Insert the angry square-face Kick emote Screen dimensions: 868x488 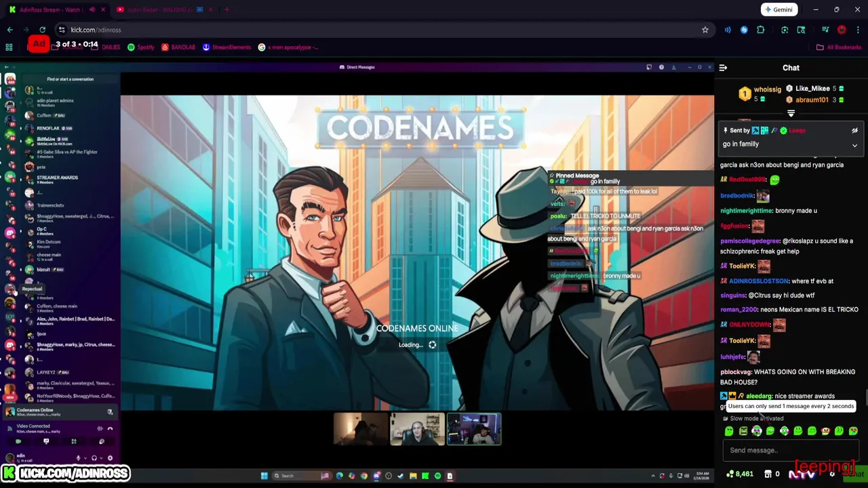coord(743,431)
